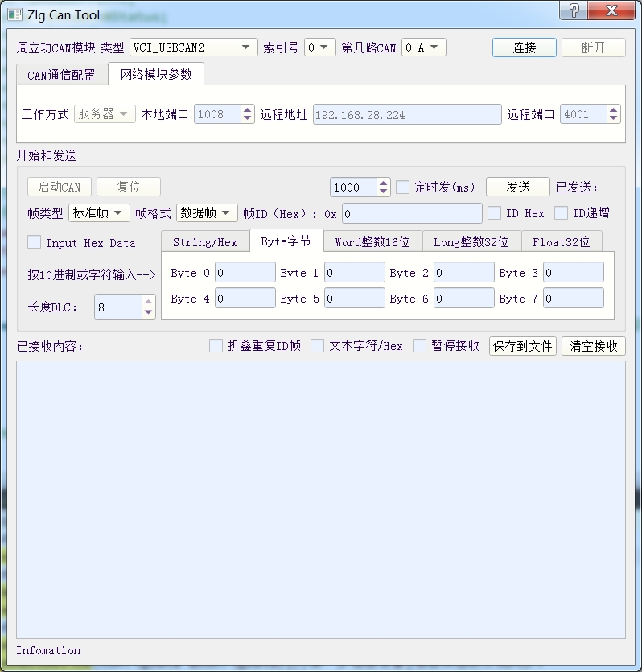
Task: Click the Byte 7 input field
Action: (x=574, y=299)
